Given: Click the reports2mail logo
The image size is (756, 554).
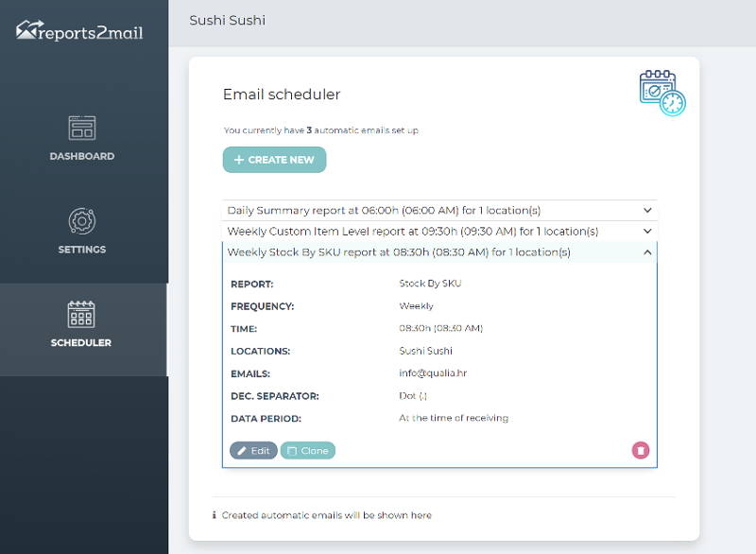Looking at the screenshot, I should click(x=79, y=31).
